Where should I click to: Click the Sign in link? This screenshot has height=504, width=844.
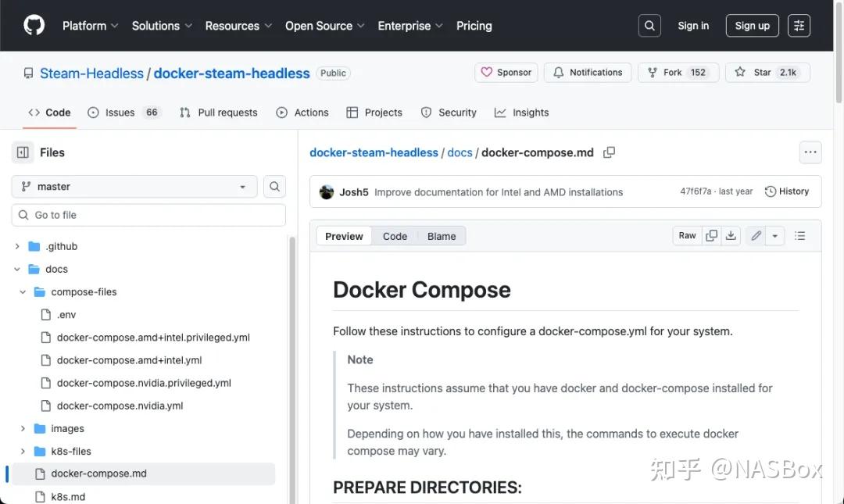coord(693,25)
